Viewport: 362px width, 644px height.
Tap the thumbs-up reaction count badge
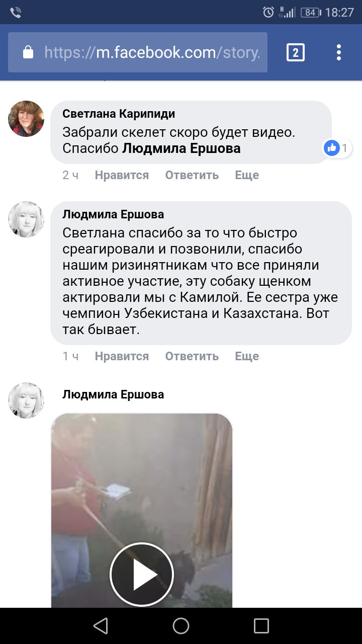(x=337, y=148)
